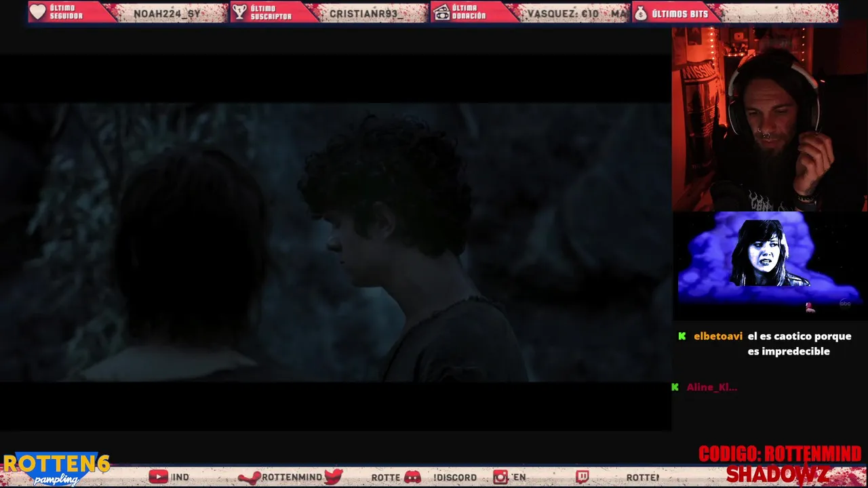Click the ÚLTIMA DONACIÓN label
This screenshot has width=868, height=488.
[469, 12]
